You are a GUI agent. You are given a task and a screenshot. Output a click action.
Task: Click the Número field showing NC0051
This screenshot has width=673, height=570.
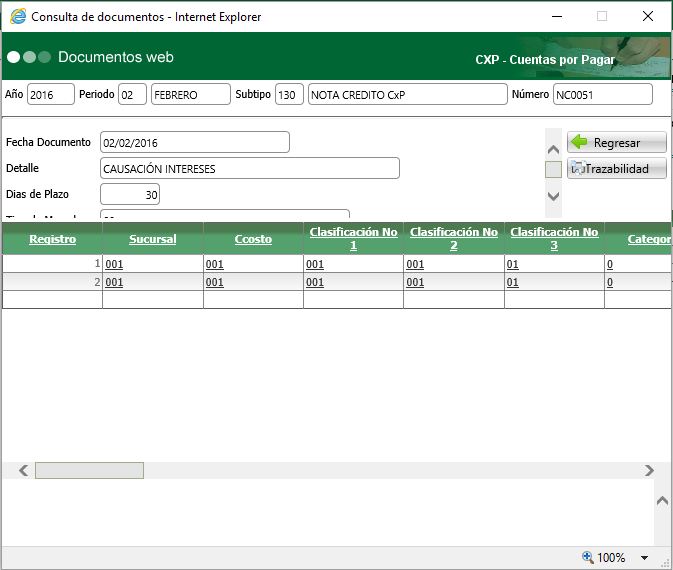coord(602,94)
